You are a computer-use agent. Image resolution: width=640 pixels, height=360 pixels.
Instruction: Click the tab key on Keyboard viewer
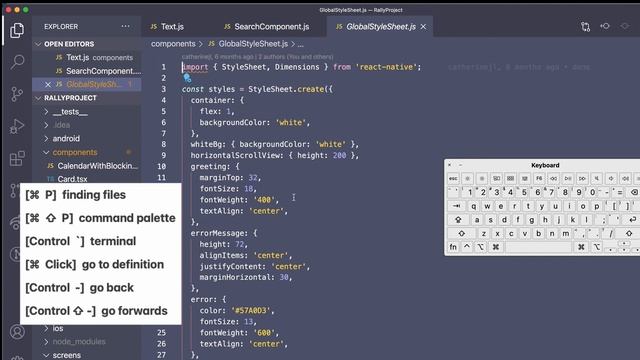point(457,206)
